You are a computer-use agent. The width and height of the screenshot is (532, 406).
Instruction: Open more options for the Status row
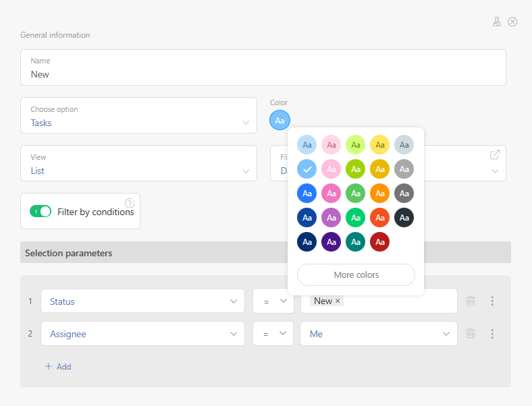tap(492, 301)
